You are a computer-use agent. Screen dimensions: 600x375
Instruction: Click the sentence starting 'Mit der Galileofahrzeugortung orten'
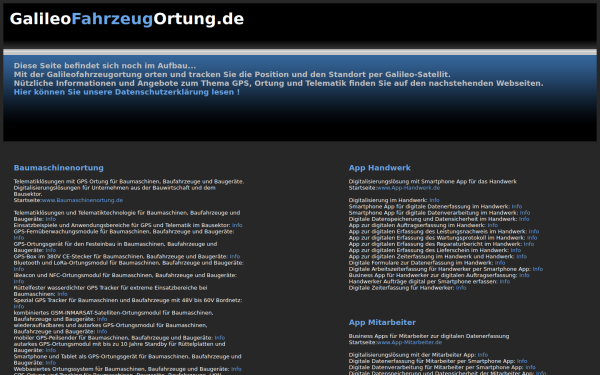(x=232, y=75)
